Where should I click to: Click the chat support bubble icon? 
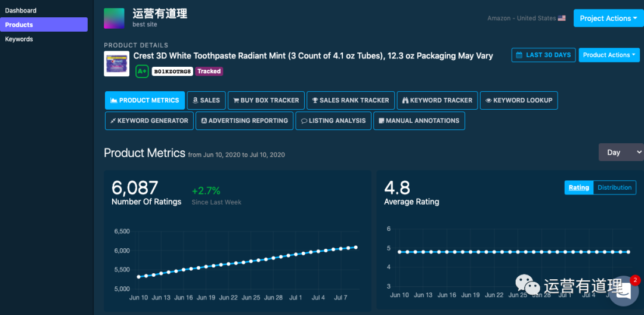pyautogui.click(x=624, y=290)
